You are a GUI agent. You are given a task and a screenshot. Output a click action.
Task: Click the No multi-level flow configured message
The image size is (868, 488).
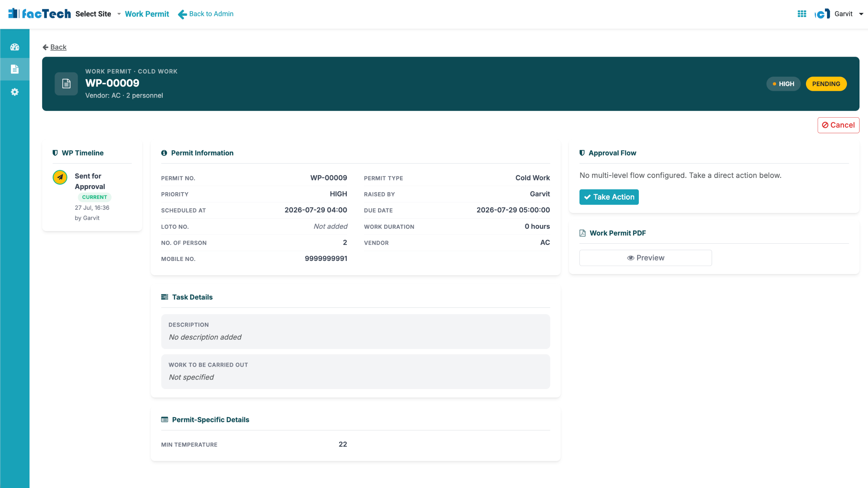pyautogui.click(x=680, y=176)
